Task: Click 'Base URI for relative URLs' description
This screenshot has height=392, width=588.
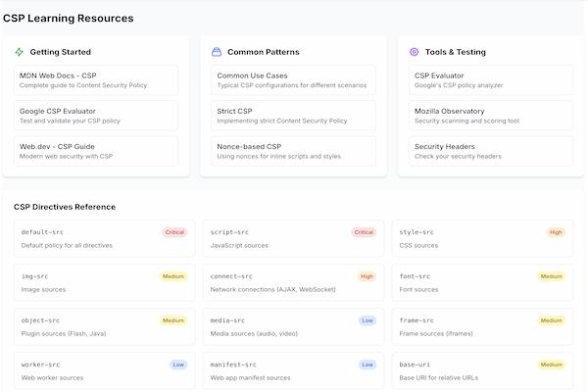Action: (439, 377)
